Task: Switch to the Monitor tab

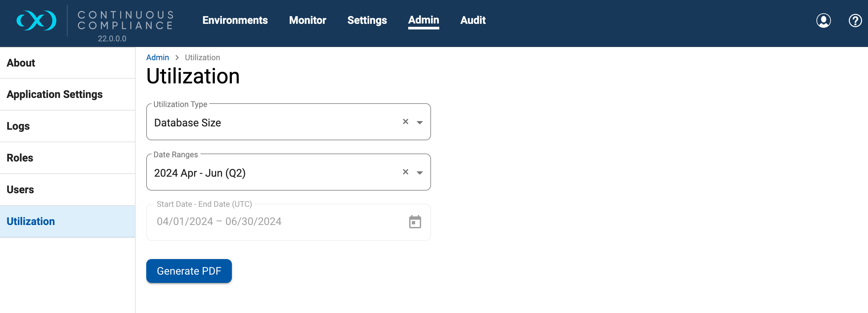Action: 307,20
